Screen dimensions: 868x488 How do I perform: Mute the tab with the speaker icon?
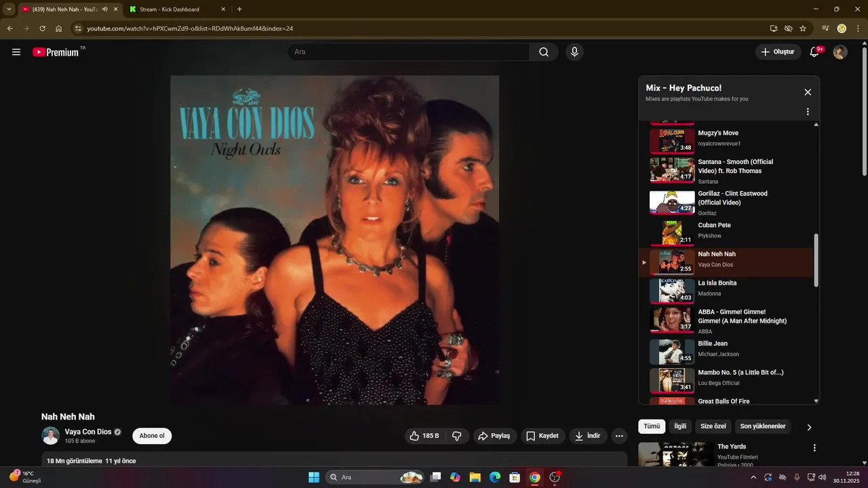click(105, 9)
